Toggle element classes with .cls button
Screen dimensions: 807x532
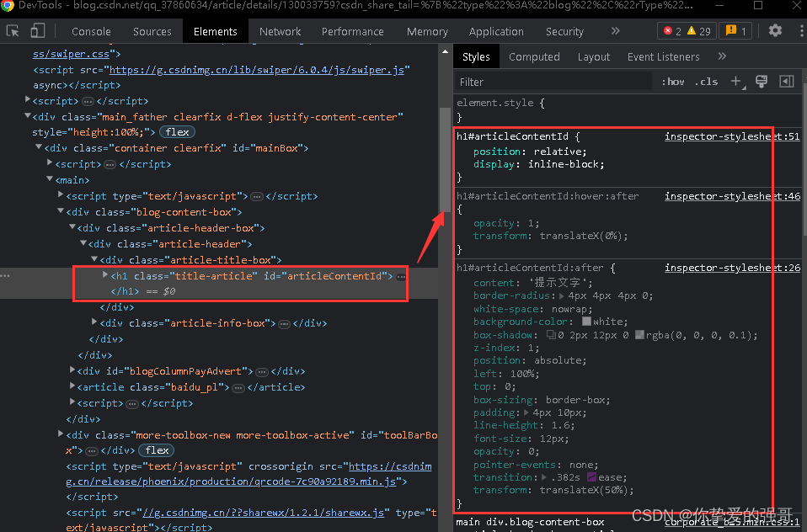pos(705,82)
